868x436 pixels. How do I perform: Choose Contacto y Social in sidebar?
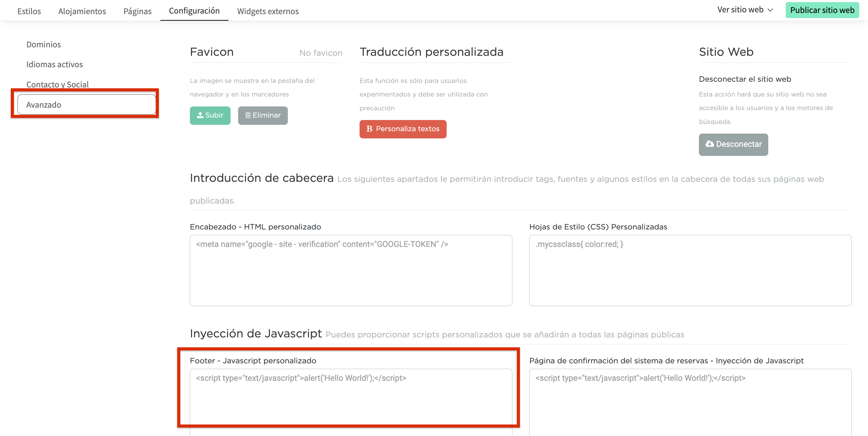coord(57,84)
